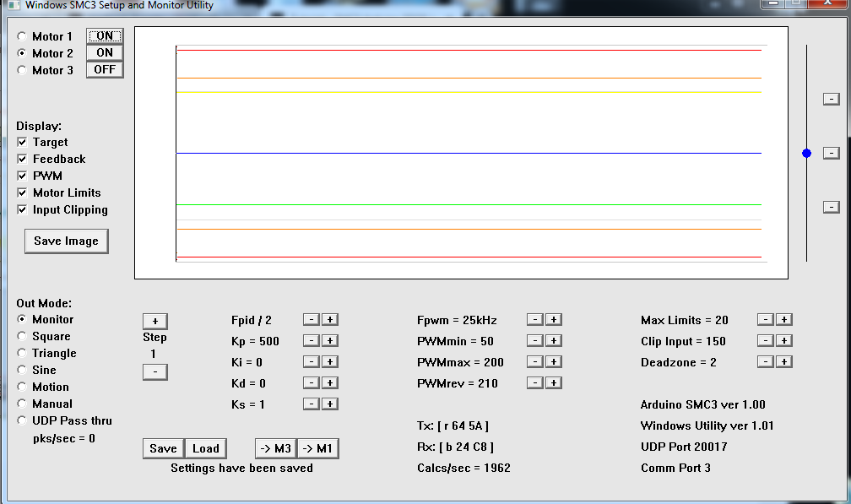Screen dimensions: 851x504
Task: Click the Save Image button
Action: pyautogui.click(x=66, y=241)
